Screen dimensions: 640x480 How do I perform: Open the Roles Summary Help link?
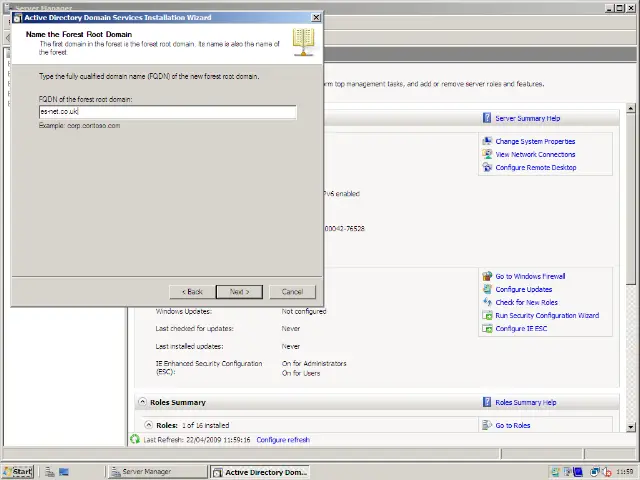(x=526, y=402)
